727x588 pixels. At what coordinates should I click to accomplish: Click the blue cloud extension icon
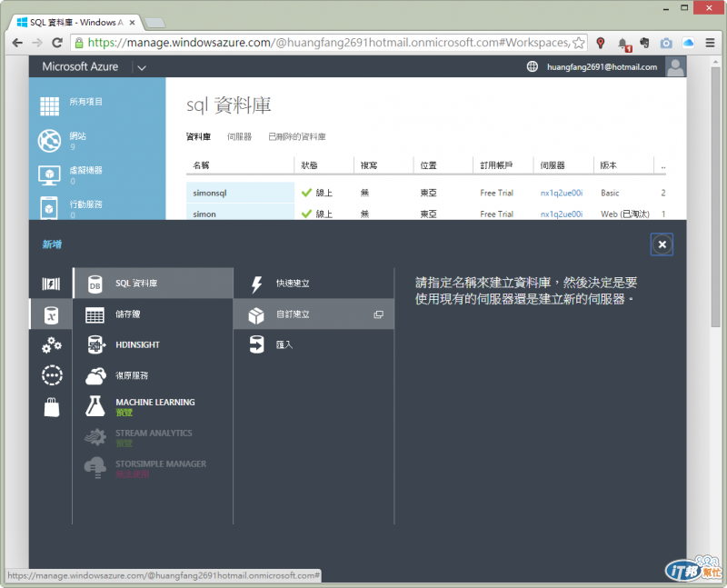point(688,43)
